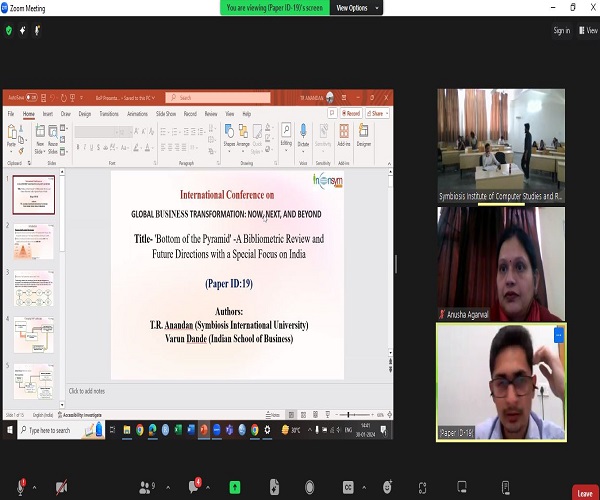Click the green Share Screen button
Screen dimensions: 600x500
pyautogui.click(x=235, y=487)
